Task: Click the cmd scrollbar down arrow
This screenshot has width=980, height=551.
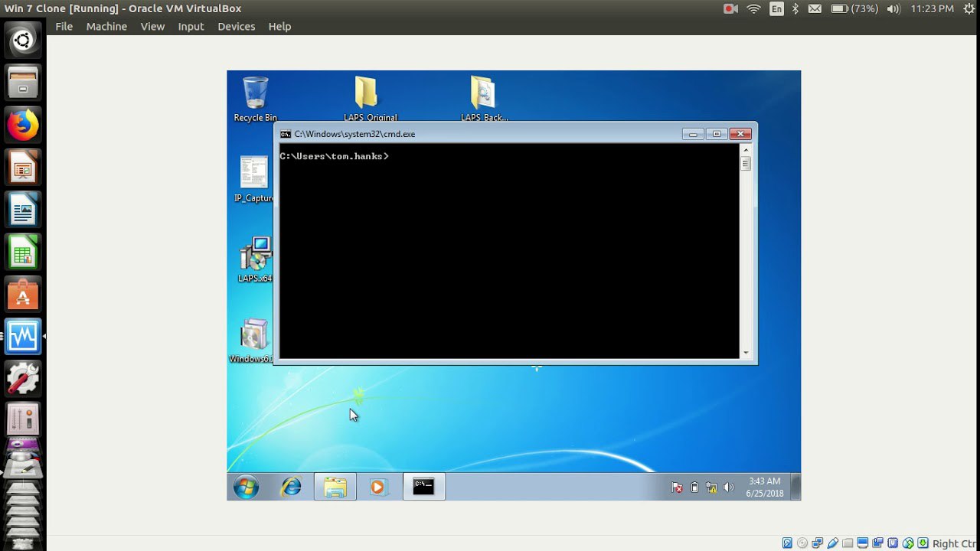Action: 746,353
